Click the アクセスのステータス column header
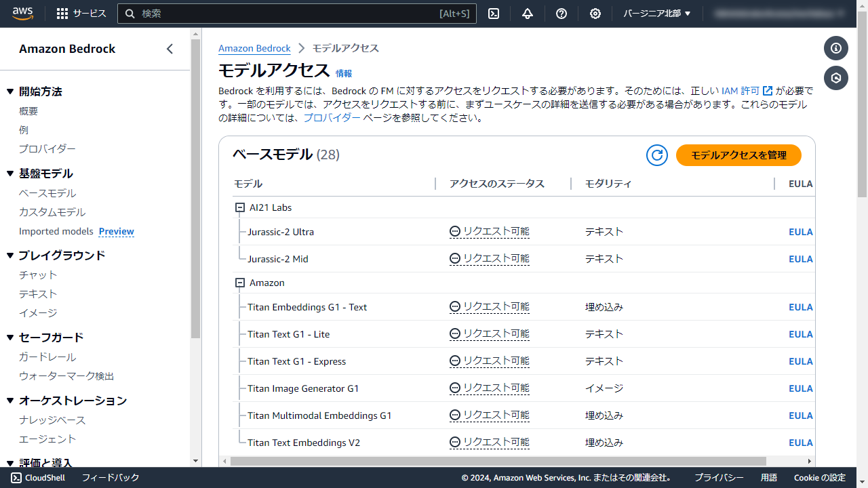Screen dimensions: 868x488 497,184
